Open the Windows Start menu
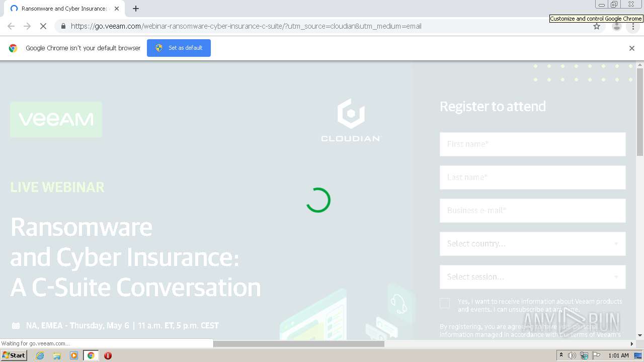Image resolution: width=644 pixels, height=362 pixels. [x=14, y=355]
